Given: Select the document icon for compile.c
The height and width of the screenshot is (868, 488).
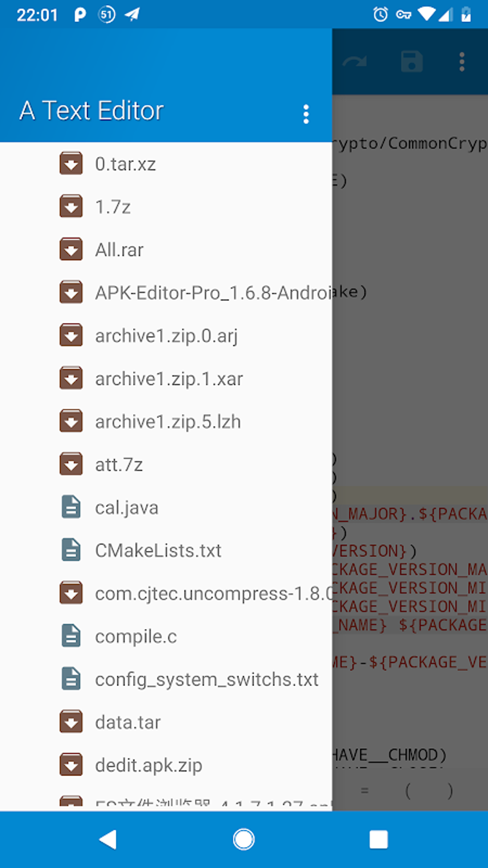Looking at the screenshot, I should tap(71, 636).
